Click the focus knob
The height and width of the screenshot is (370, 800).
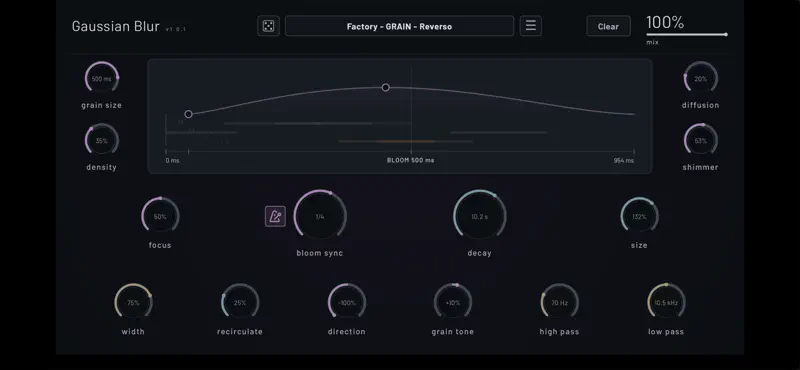coord(160,216)
